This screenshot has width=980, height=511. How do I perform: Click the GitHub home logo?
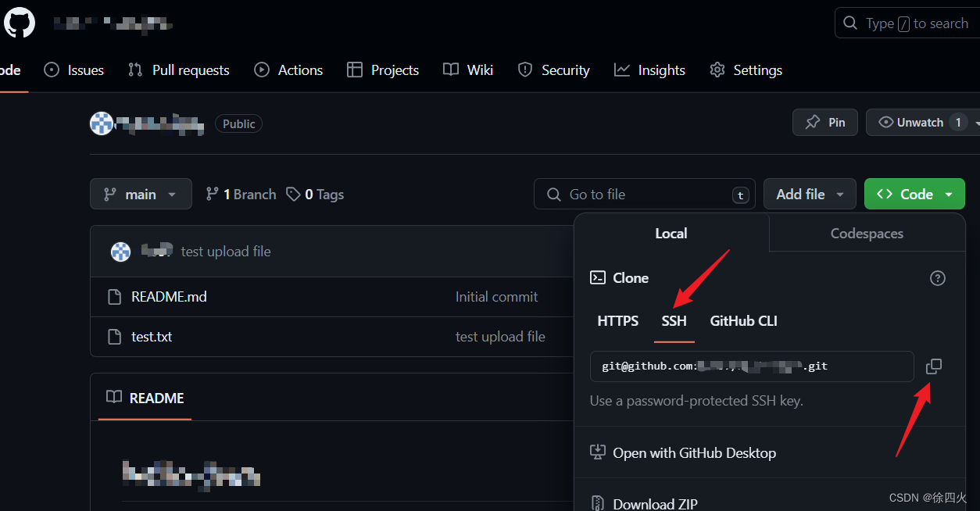(19, 22)
